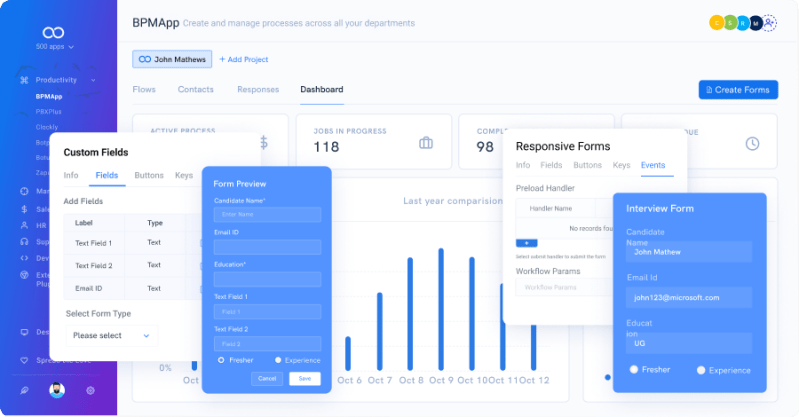Click Text Field 2 input in Form Preview
Viewport: 799px width, 417px height.
268,344
